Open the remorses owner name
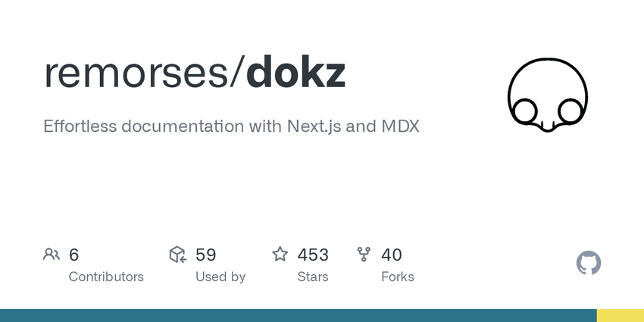 coord(136,73)
